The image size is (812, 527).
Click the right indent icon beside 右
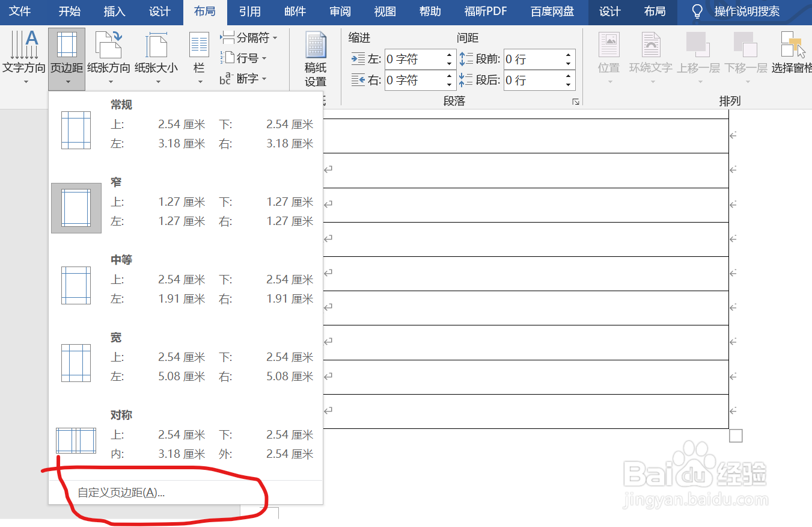[x=358, y=79]
